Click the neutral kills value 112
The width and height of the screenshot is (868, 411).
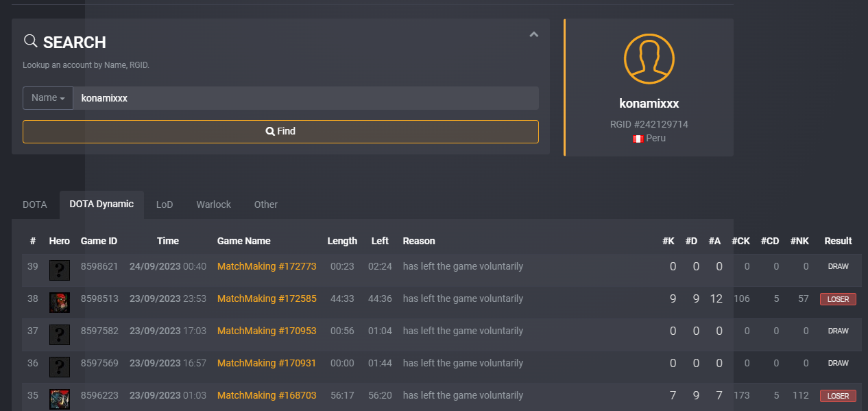[801, 395]
